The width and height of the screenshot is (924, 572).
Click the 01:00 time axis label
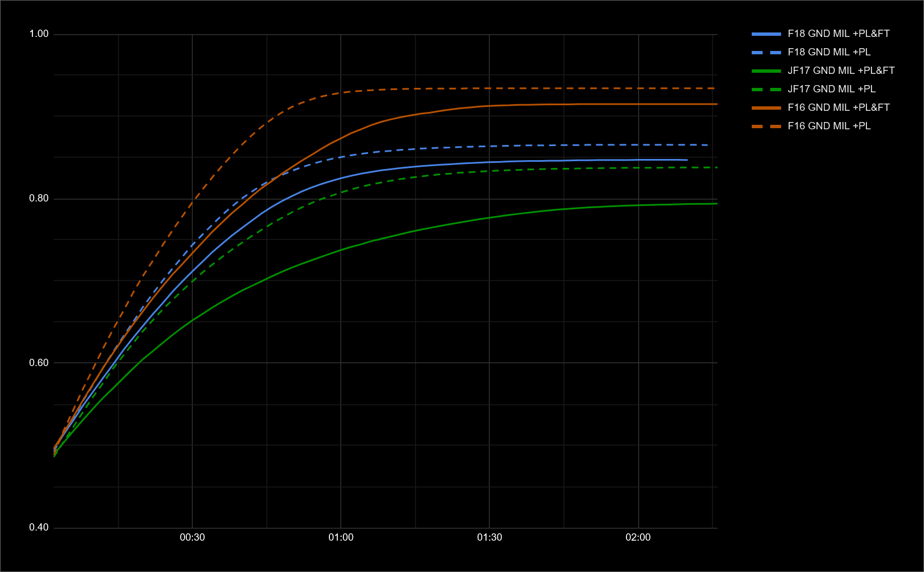click(x=341, y=537)
